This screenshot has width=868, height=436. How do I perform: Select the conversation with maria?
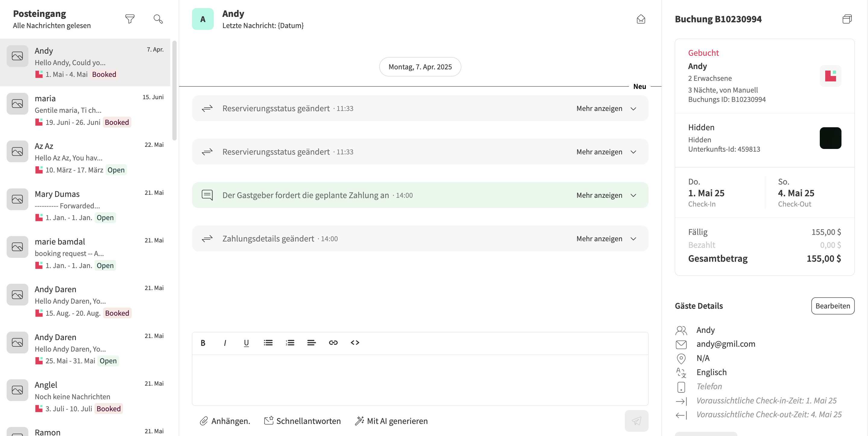pyautogui.click(x=86, y=109)
